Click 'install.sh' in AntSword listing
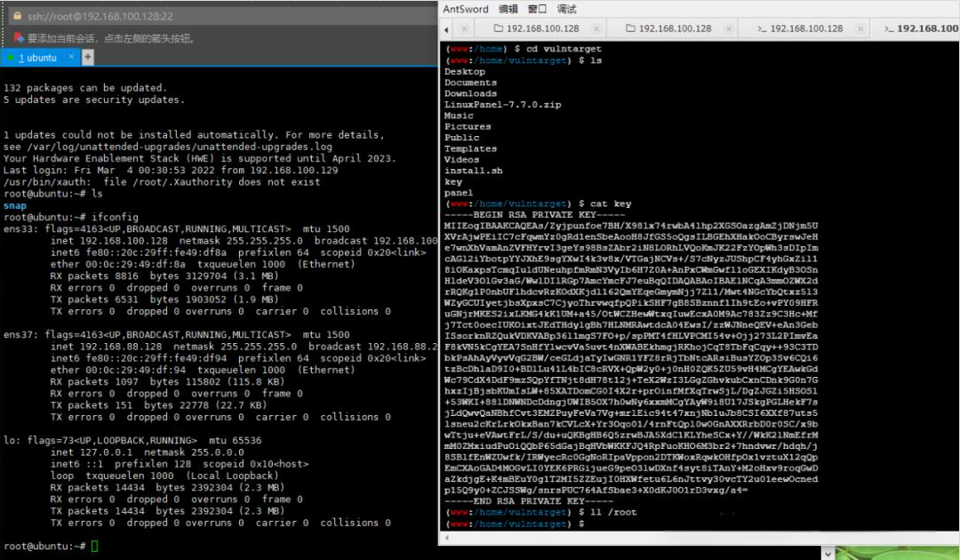 click(473, 171)
